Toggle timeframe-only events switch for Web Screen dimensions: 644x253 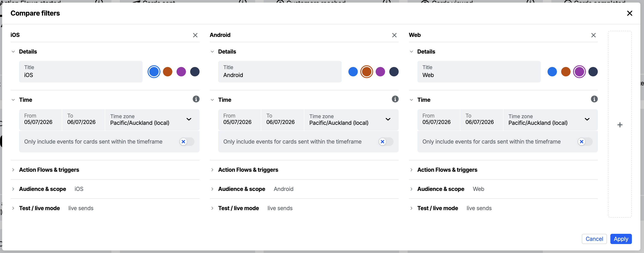(585, 142)
